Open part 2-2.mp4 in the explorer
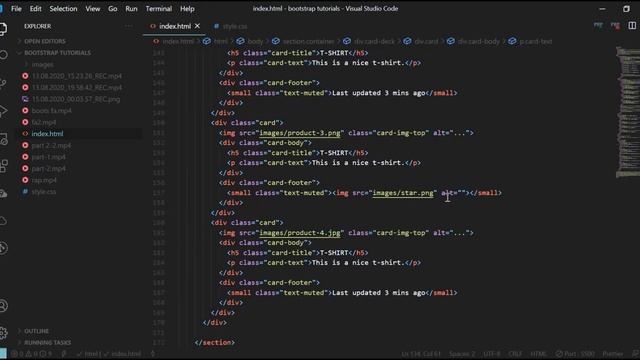The width and height of the screenshot is (640, 360). (x=51, y=145)
